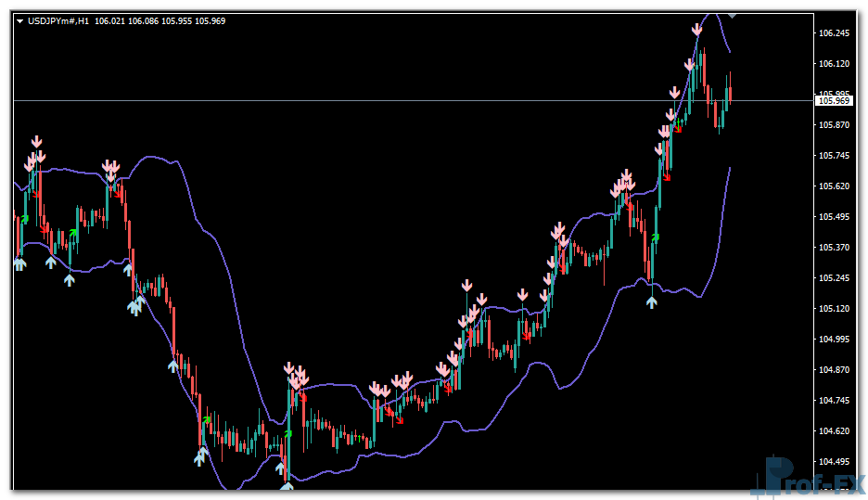This screenshot has height=500, width=868.
Task: Click the gray chart shift marker at top
Action: pos(733,14)
